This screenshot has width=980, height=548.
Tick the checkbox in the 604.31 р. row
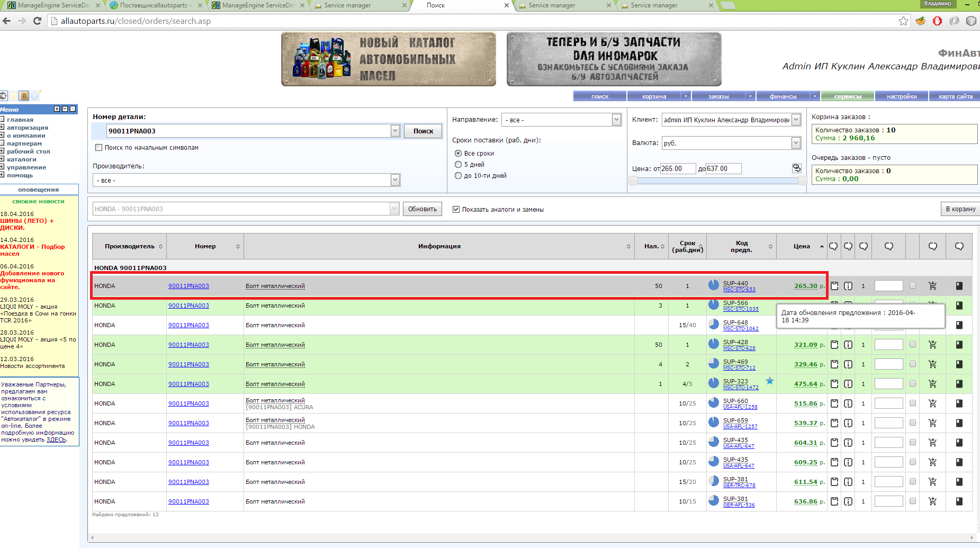point(912,443)
